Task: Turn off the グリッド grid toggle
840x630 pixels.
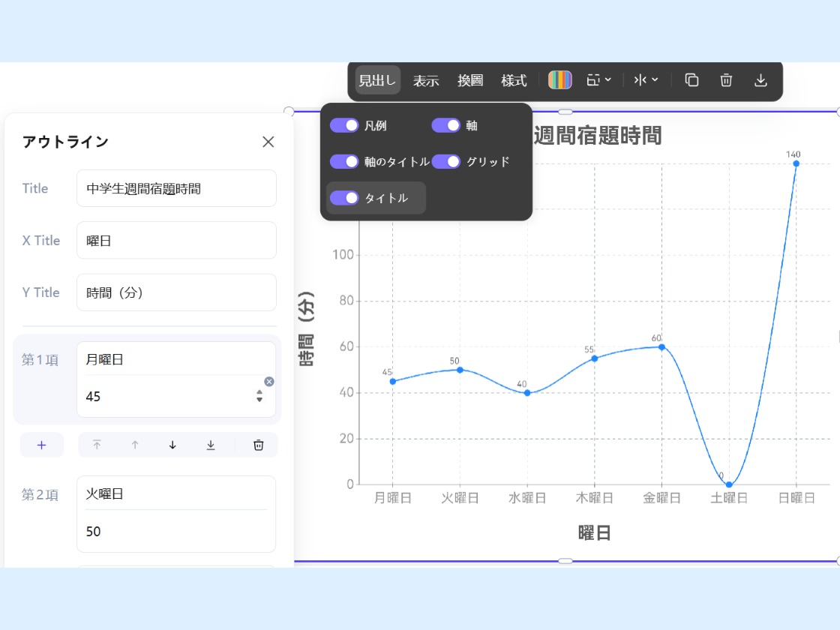Action: click(445, 161)
